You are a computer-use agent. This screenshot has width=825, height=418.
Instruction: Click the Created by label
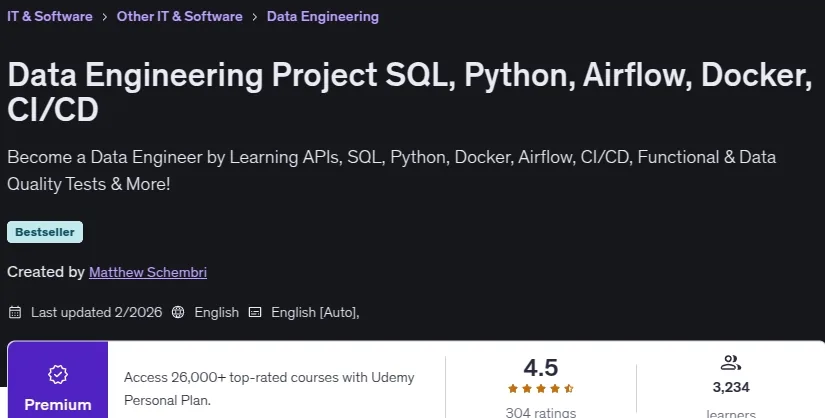(x=46, y=272)
